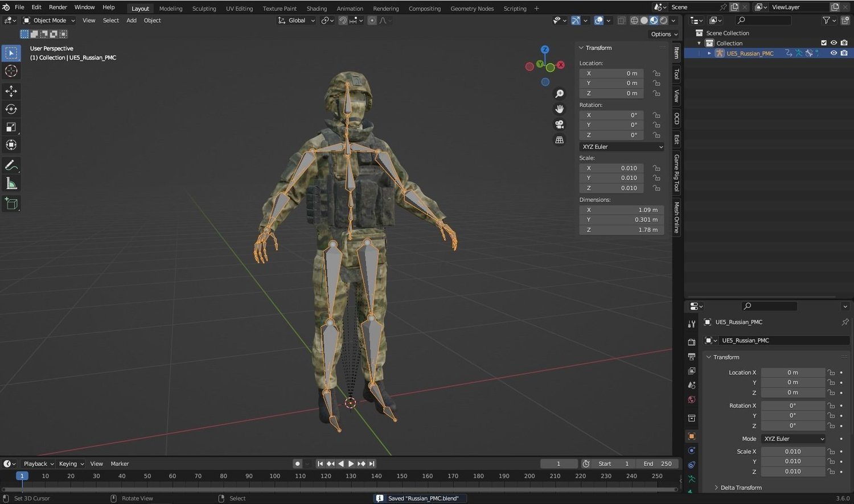Pick the Measure tool
Screen dimensions: 854x504
11,183
